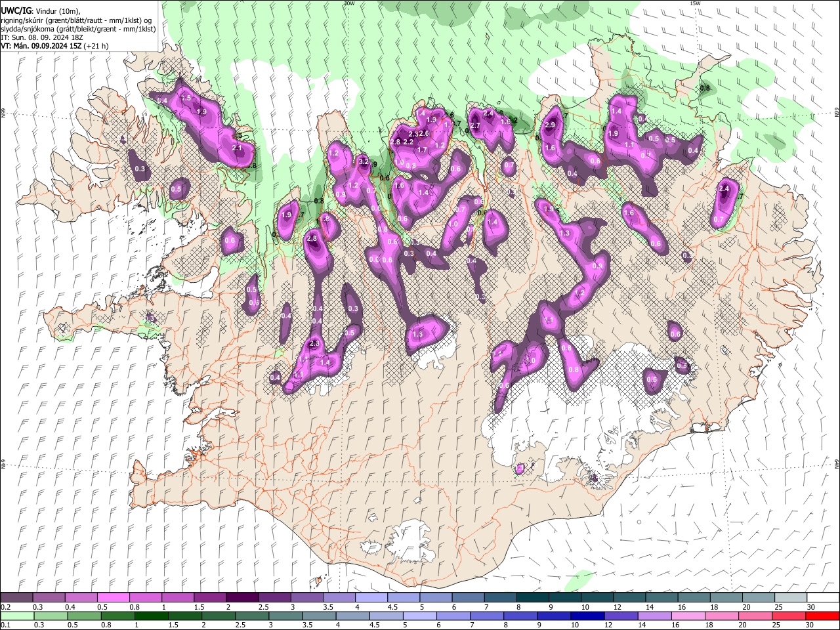Select the 'slydda/snjókoma' legend description line
This screenshot has width=840, height=630.
pyautogui.click(x=78, y=29)
